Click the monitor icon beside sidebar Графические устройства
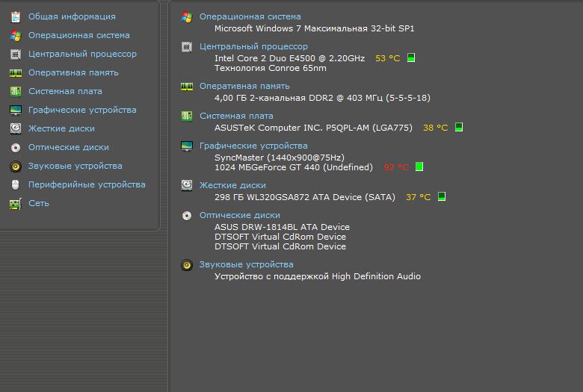Viewport: 583px width, 392px height. pos(15,110)
